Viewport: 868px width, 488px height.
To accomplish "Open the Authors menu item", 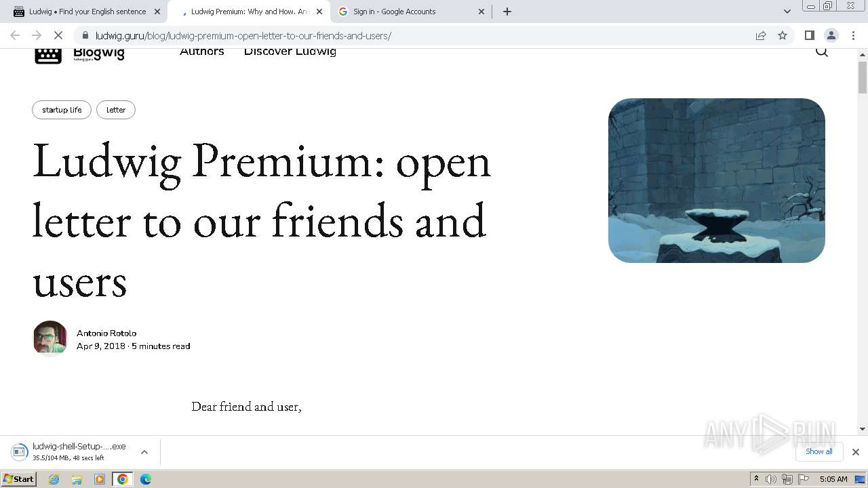I will pos(201,52).
